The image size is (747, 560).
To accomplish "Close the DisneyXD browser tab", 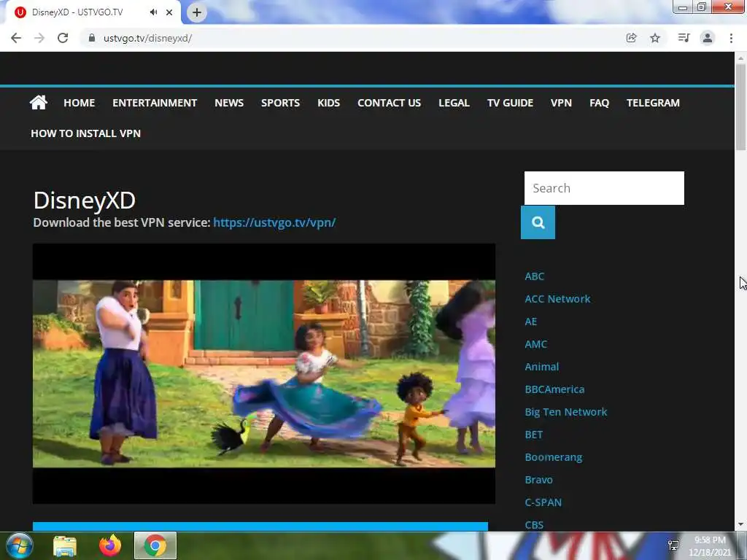I will (x=169, y=12).
